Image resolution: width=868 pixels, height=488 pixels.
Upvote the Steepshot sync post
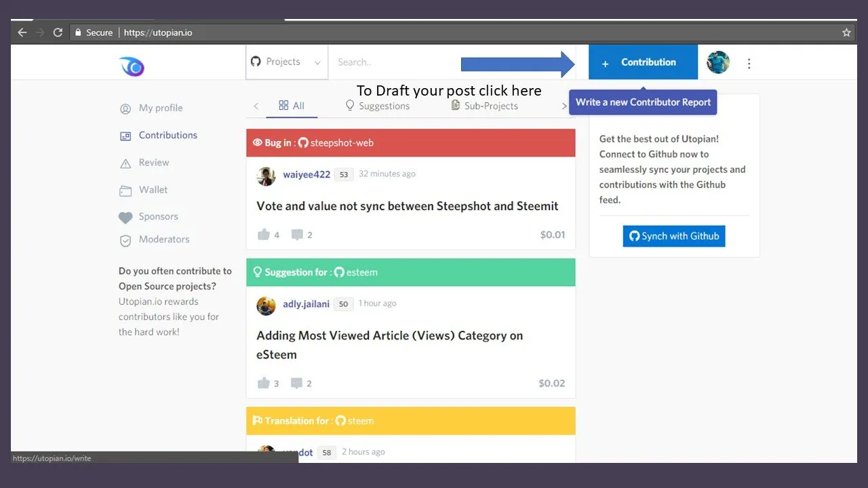[264, 235]
